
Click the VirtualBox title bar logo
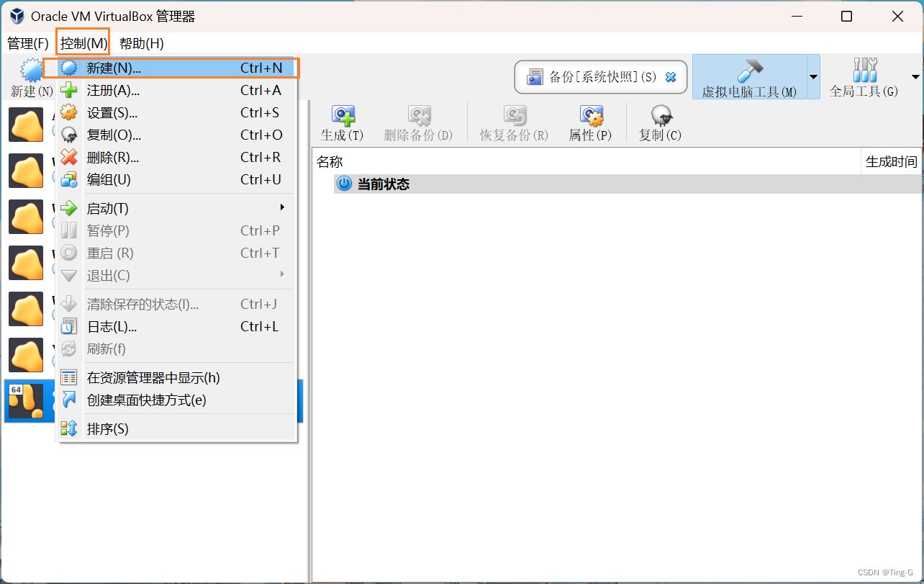(17, 16)
